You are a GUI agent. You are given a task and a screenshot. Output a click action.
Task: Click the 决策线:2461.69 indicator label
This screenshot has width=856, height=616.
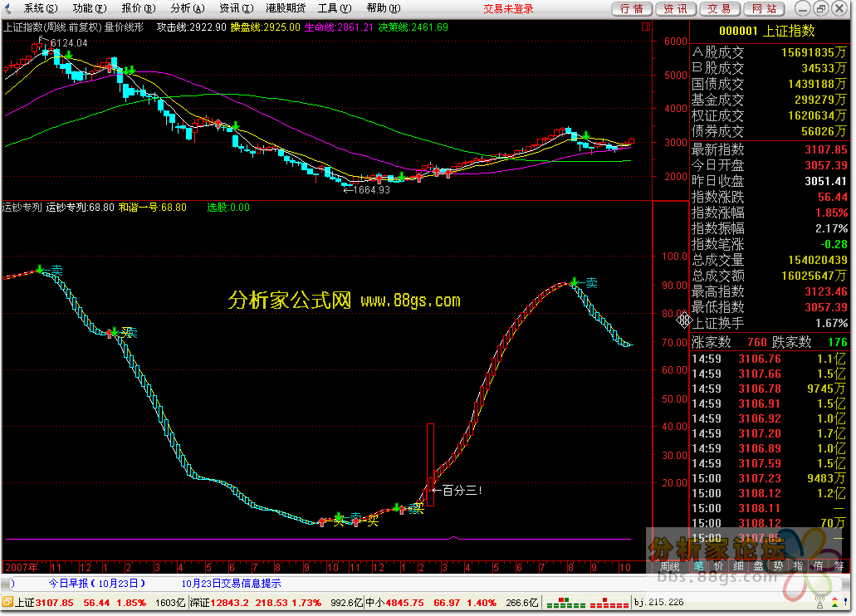[x=413, y=27]
